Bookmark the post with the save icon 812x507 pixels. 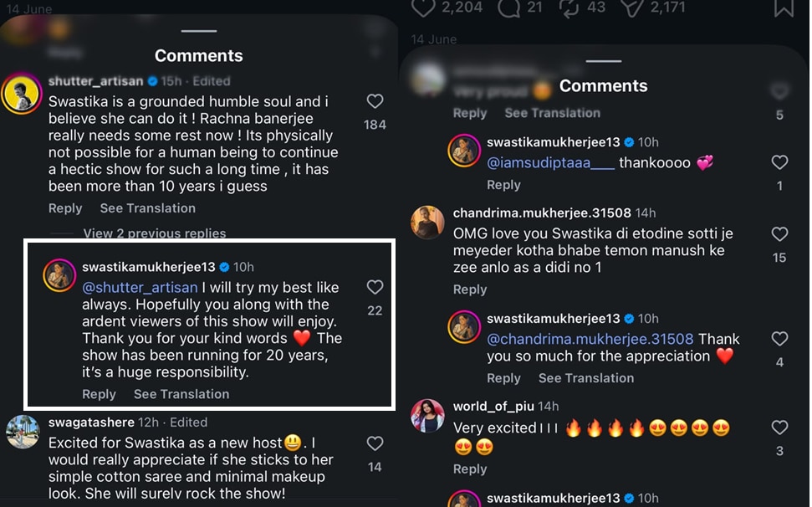point(784,8)
